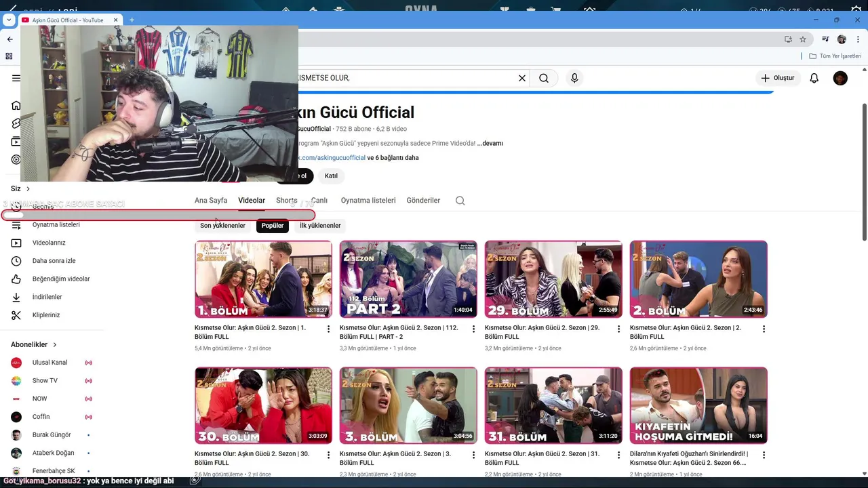
Task: Click the Katıl join button
Action: pyautogui.click(x=331, y=176)
